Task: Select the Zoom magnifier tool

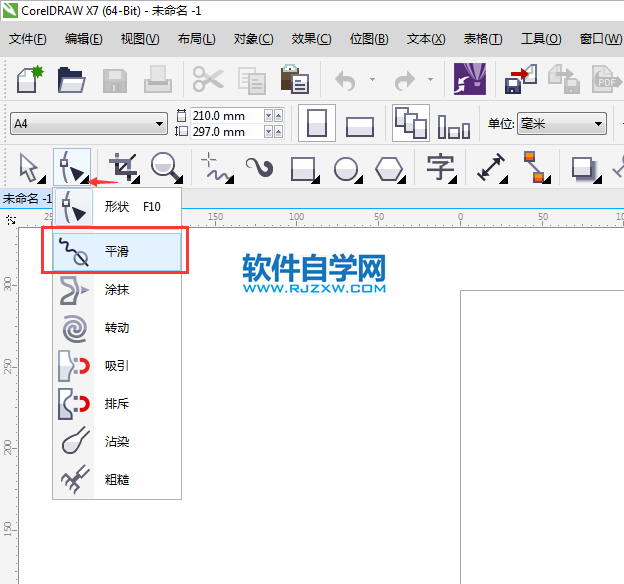Action: coord(166,168)
